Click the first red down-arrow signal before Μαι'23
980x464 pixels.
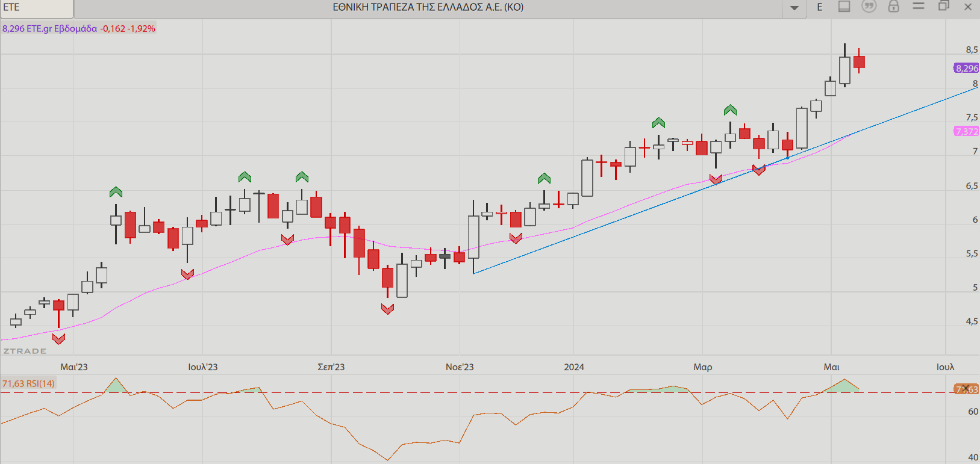pyautogui.click(x=58, y=339)
